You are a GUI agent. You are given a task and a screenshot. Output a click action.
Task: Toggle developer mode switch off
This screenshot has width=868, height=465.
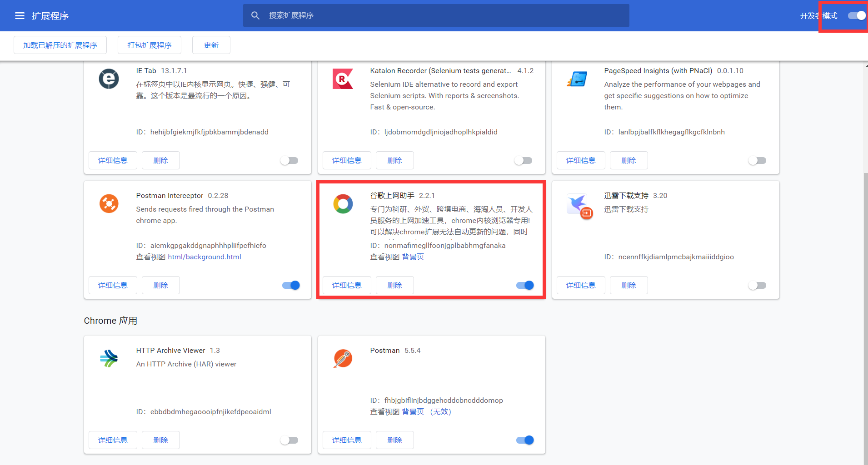857,15
